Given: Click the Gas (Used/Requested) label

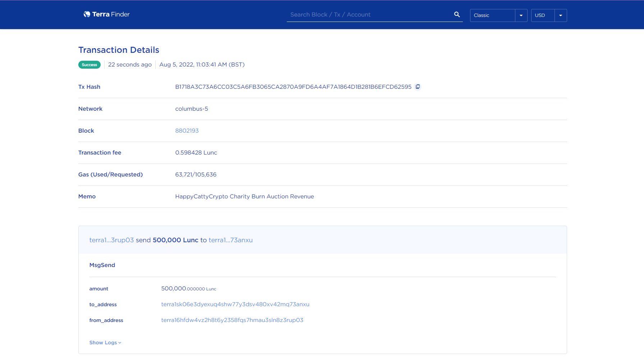Looking at the screenshot, I should 110,175.
